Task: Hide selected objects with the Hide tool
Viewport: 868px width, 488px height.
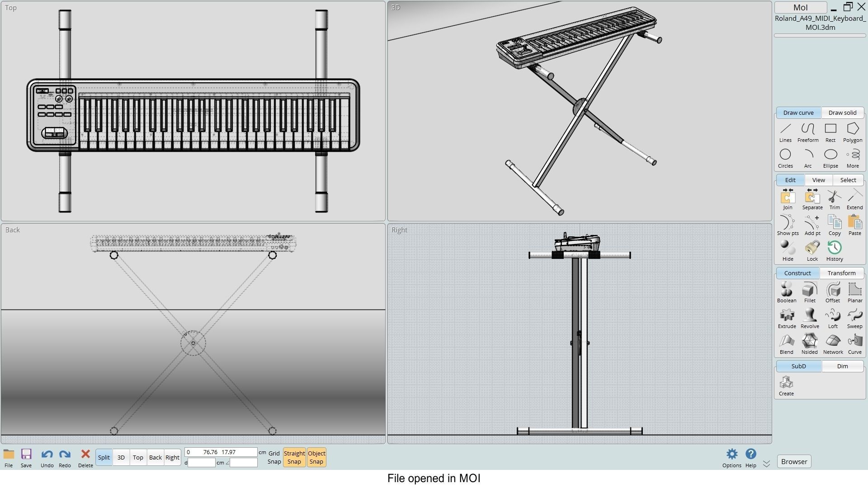Action: (x=788, y=252)
